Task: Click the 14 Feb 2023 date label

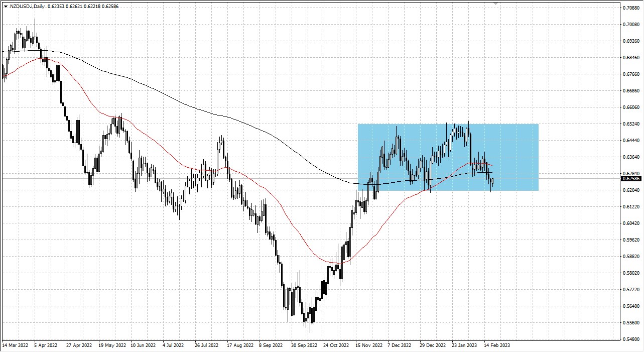Action: click(496, 345)
